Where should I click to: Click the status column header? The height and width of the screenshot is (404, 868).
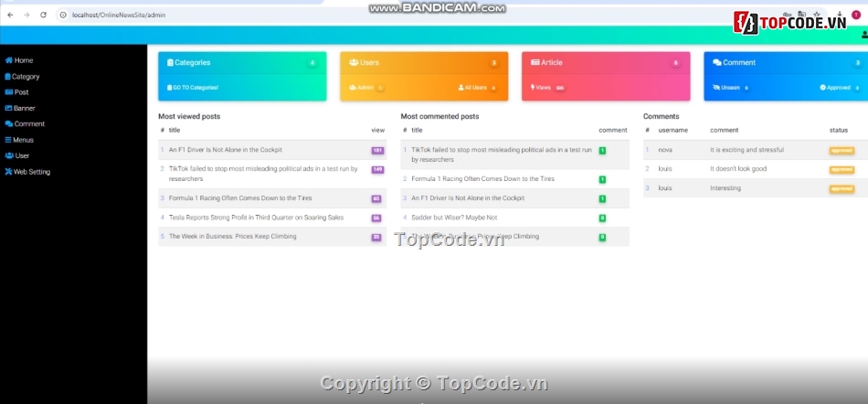tap(838, 130)
